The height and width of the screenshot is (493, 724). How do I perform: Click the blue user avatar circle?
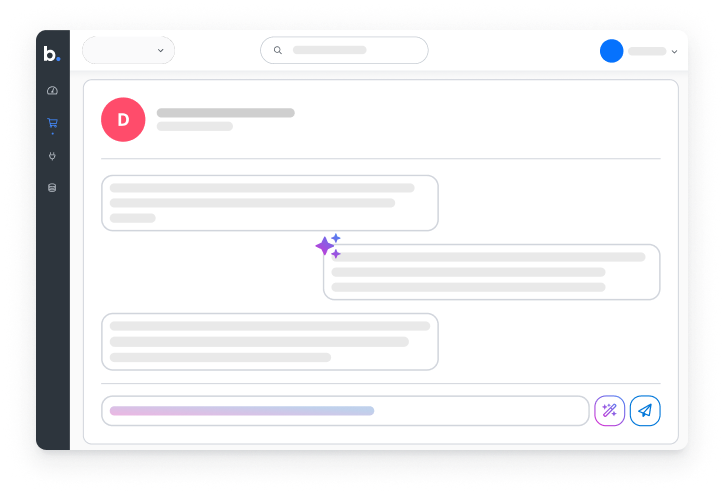[611, 51]
